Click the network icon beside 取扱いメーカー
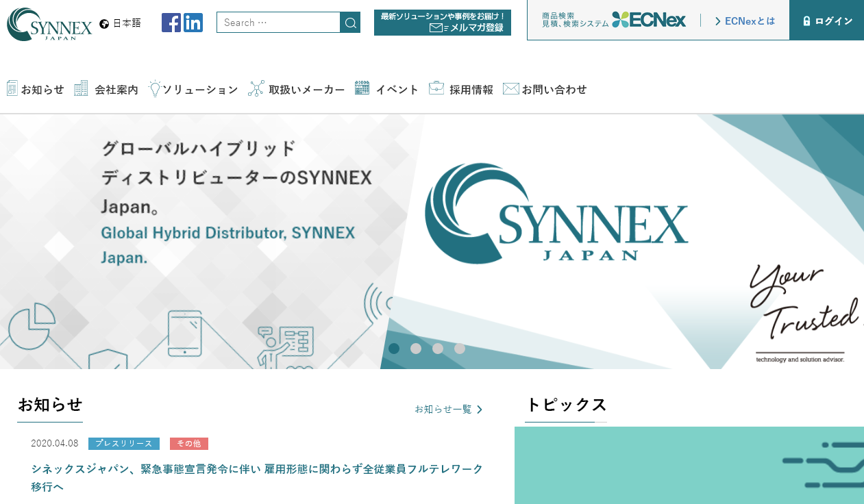The width and height of the screenshot is (864, 504). pyautogui.click(x=256, y=88)
